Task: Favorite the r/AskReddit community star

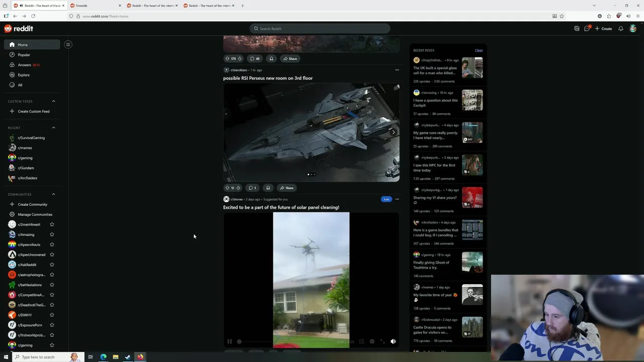Action: click(x=52, y=264)
